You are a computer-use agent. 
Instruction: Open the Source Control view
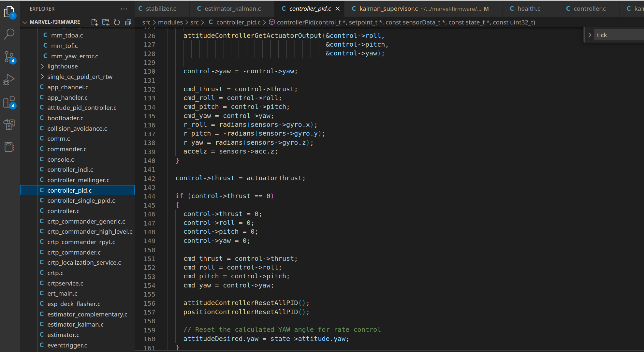[9, 57]
